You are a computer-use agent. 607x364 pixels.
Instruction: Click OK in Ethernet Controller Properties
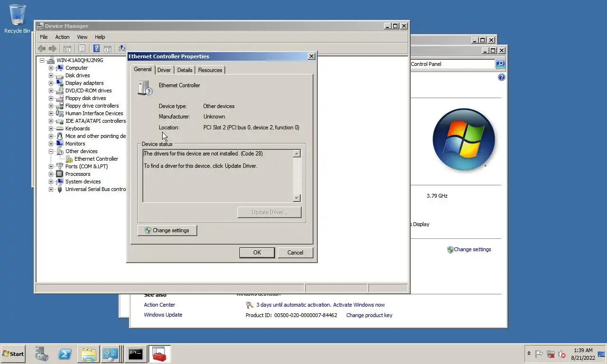257,253
